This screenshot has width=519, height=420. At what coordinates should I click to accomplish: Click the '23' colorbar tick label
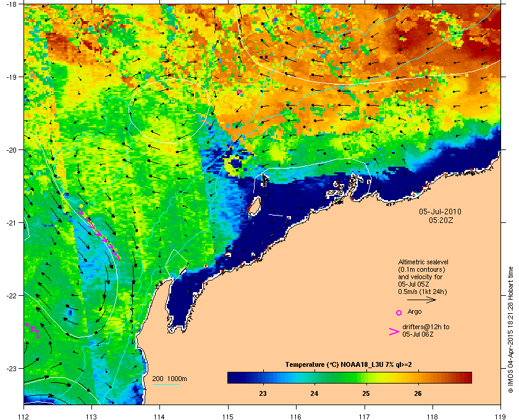(x=263, y=393)
